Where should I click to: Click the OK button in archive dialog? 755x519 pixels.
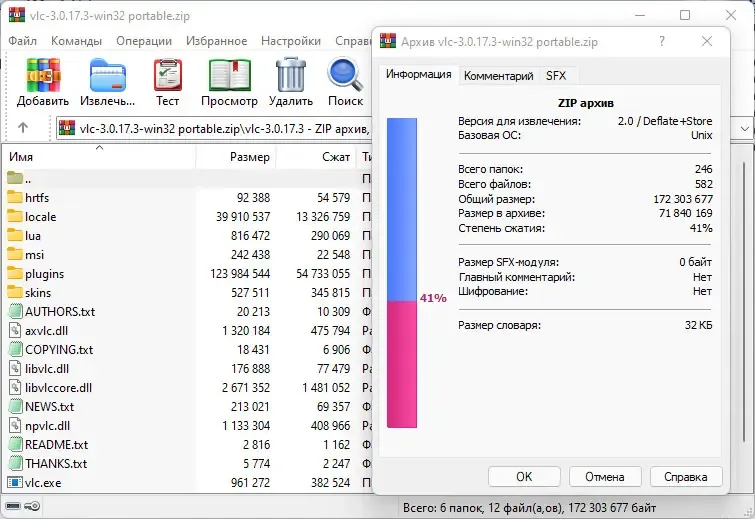tap(524, 477)
